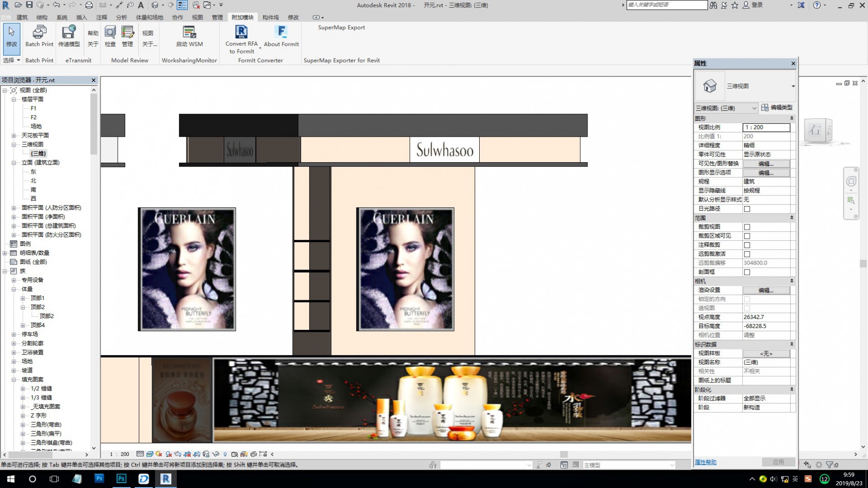The width and height of the screenshot is (868, 488).
Task: Click 编辑 for 图形显示选项
Action: click(x=766, y=173)
